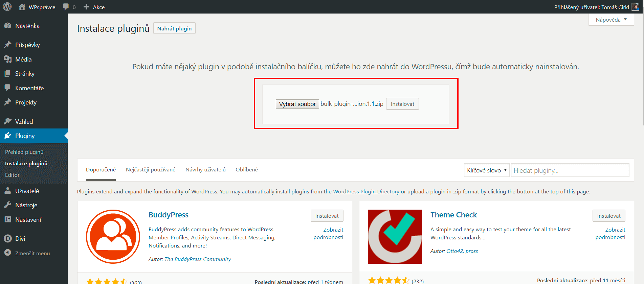Switch to the Doporučené tab
644x284 pixels.
click(x=101, y=170)
